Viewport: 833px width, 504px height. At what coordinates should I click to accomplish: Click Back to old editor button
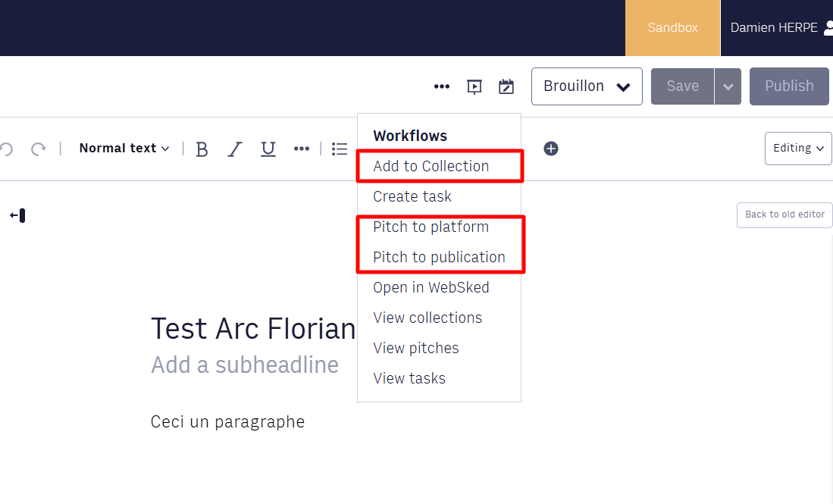tap(784, 214)
